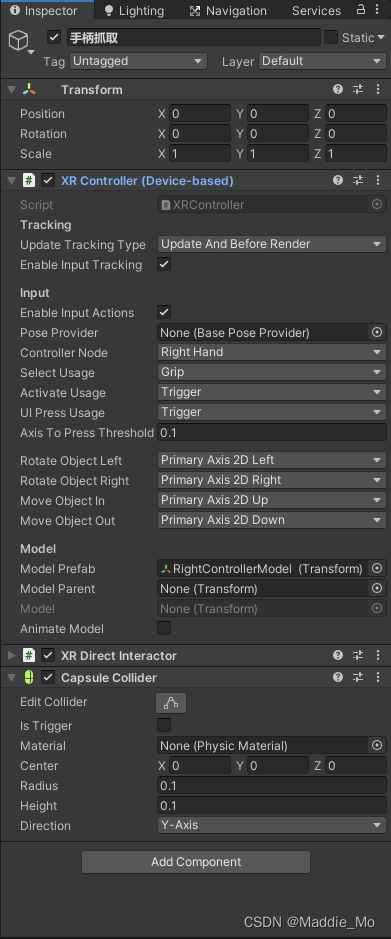Toggle the Inspector lock icon
This screenshot has height=939, width=391.
tap(360, 10)
